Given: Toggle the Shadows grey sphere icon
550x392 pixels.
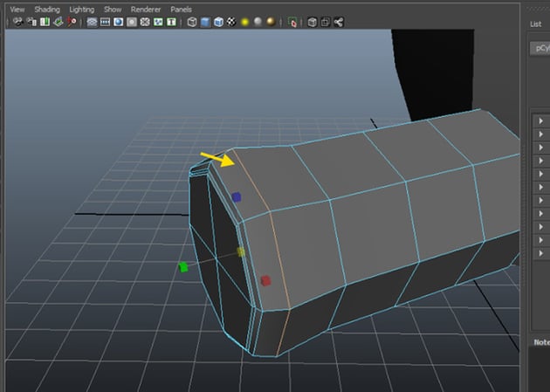Looking at the screenshot, I should tap(258, 22).
